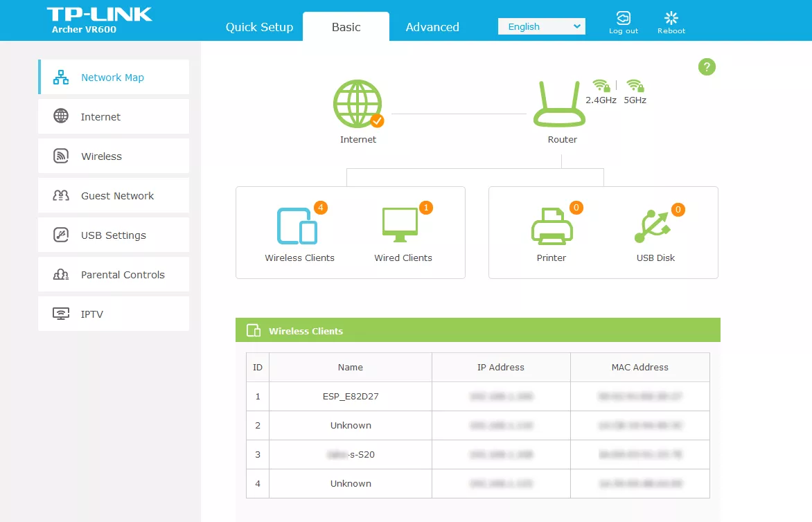Open the Quick Setup tab
This screenshot has width=812, height=522.
pos(259,27)
